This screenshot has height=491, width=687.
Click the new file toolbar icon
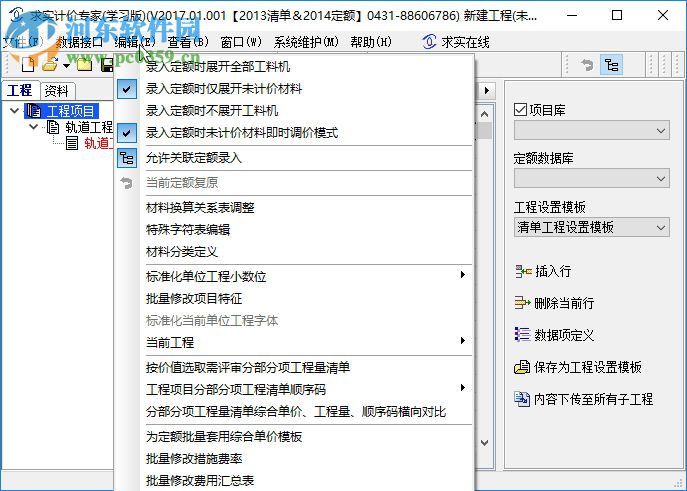click(x=28, y=65)
